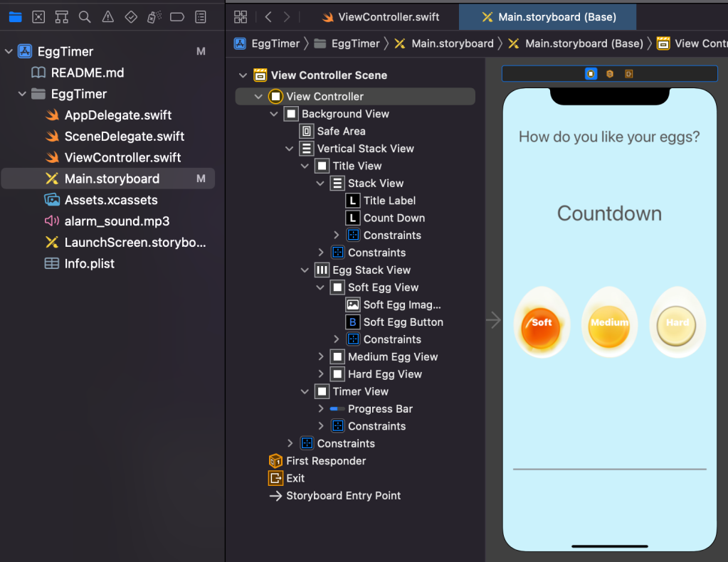Open the Debug navigator spray icon
728x562 pixels.
click(154, 16)
